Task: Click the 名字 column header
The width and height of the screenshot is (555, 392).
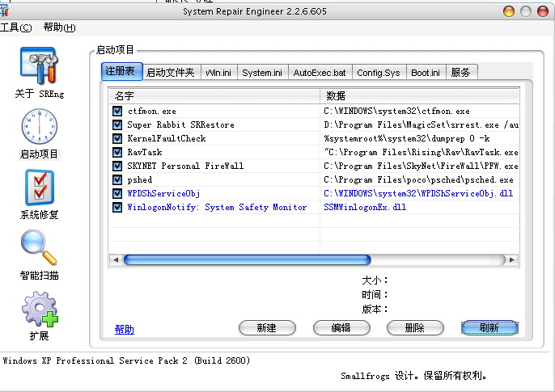Action: pyautogui.click(x=214, y=96)
